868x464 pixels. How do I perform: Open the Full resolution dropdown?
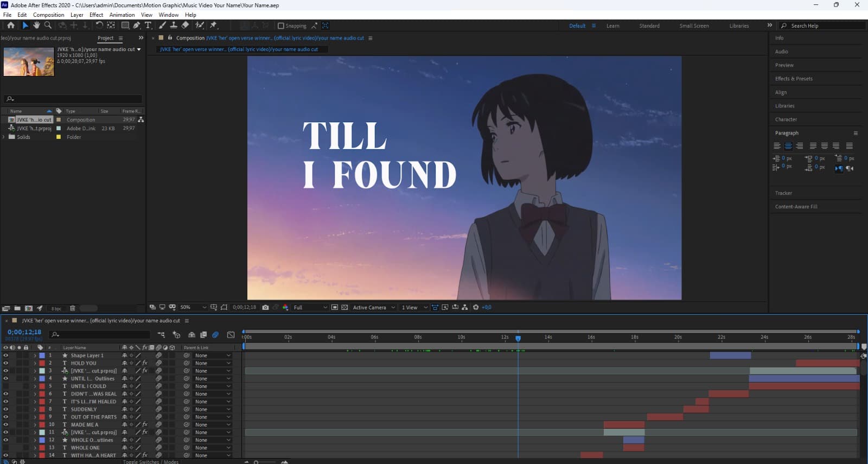[x=310, y=307]
